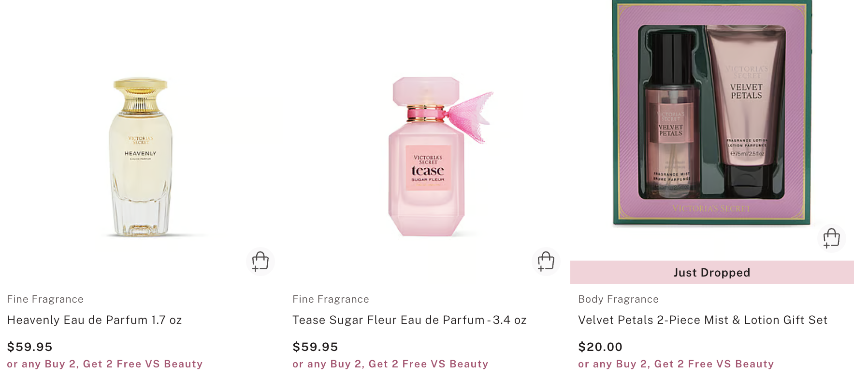The height and width of the screenshot is (380, 868).
Task: Open the pink Tease Sugar Fleur bottle image
Action: [x=428, y=157]
